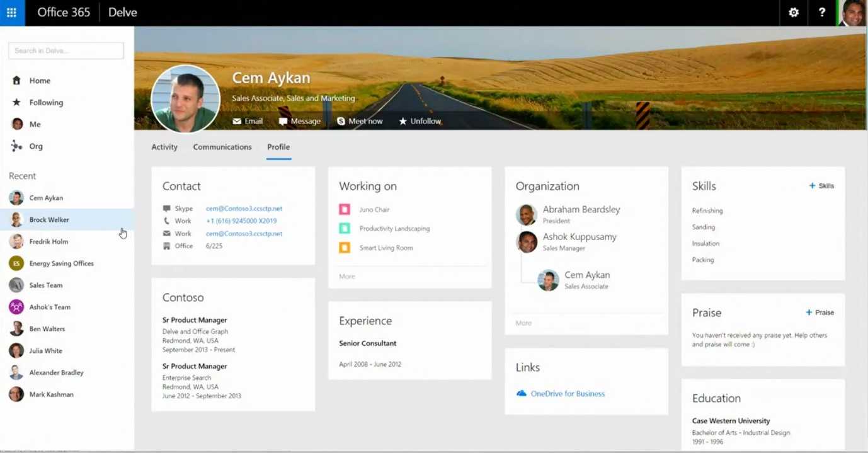Unfollow Cem Aykan with the star button

(420, 121)
